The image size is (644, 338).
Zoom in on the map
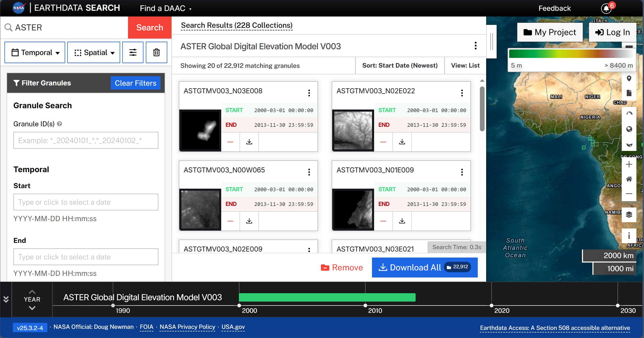pos(629,164)
